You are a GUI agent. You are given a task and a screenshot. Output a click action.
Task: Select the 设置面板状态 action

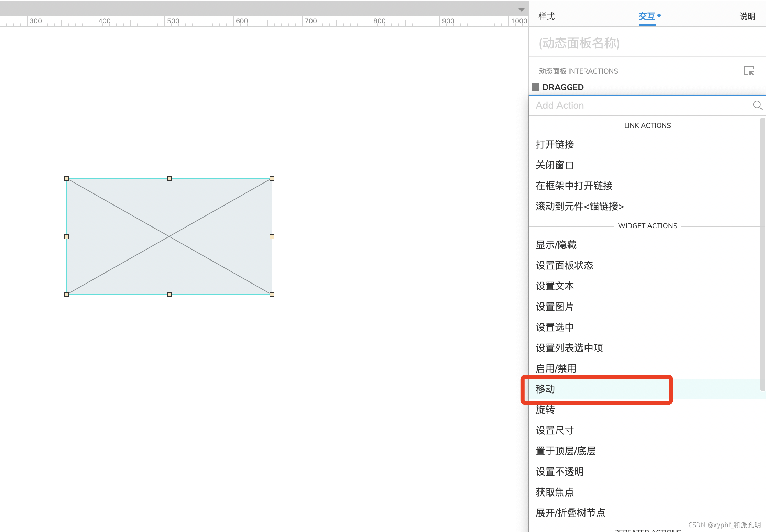645,265
